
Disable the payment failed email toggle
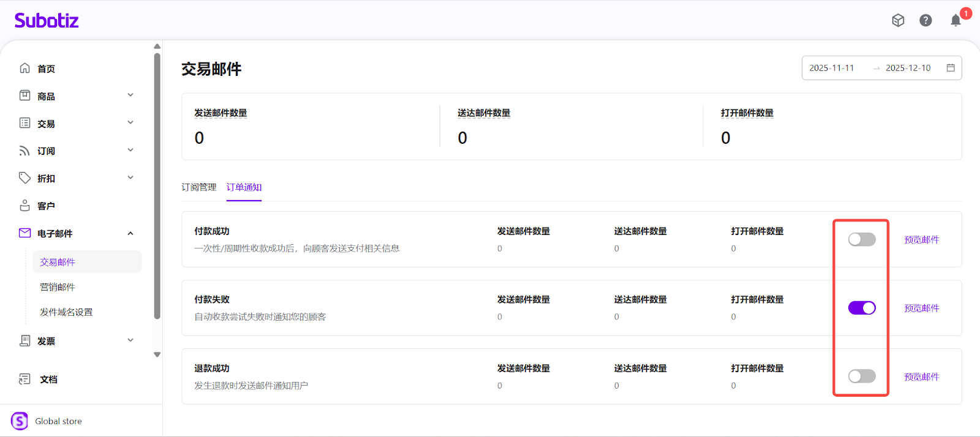(x=861, y=308)
